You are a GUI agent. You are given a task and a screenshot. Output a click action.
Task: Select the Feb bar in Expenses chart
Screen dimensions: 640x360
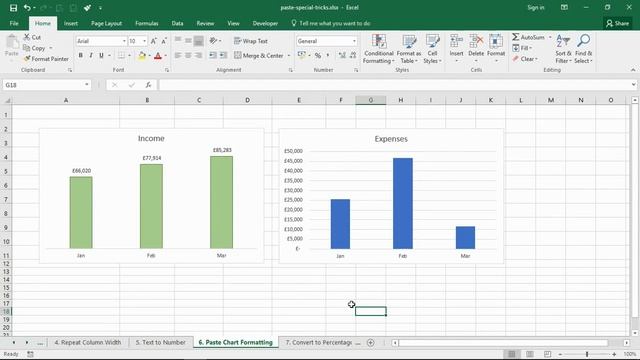point(402,203)
